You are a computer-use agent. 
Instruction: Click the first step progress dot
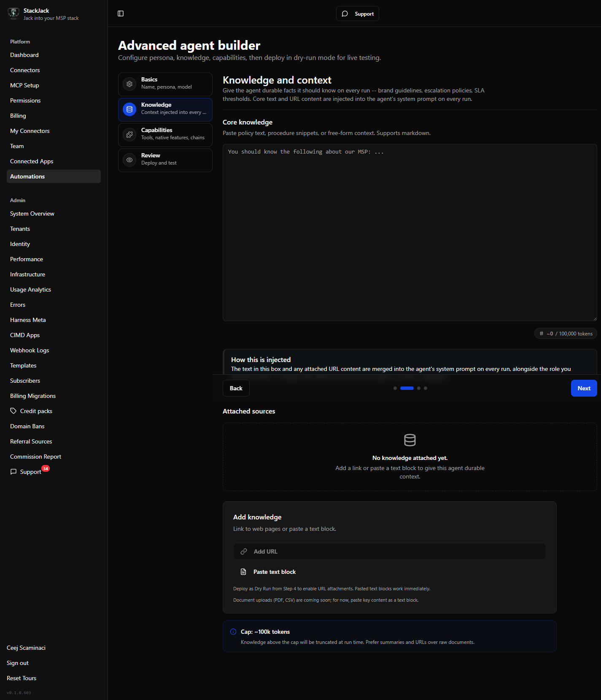click(x=395, y=388)
